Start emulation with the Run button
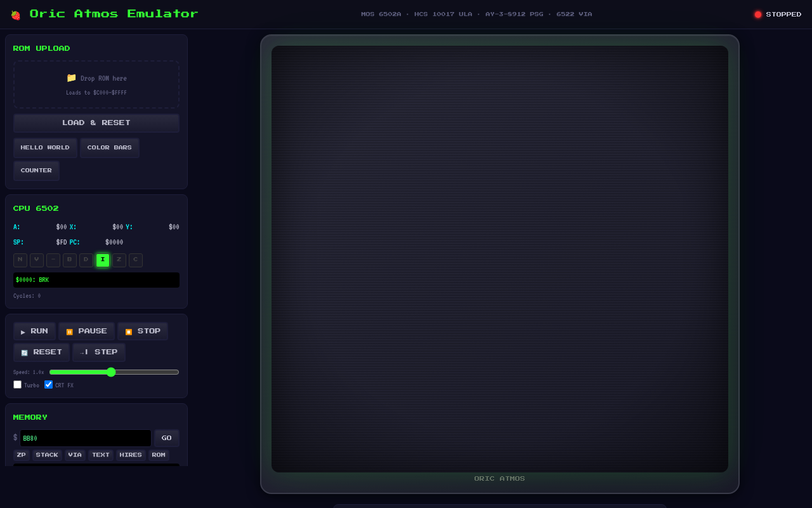812x508 pixels. pyautogui.click(x=34, y=331)
